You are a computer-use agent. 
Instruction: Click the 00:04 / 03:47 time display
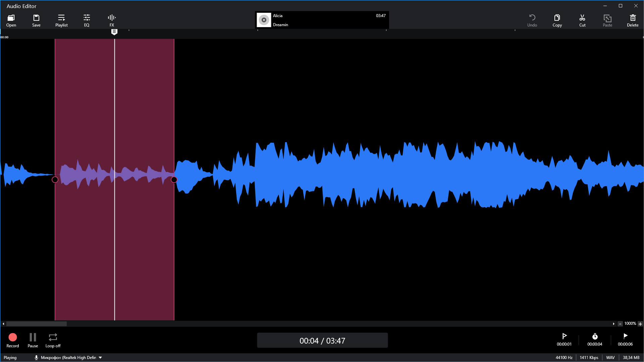click(x=322, y=340)
